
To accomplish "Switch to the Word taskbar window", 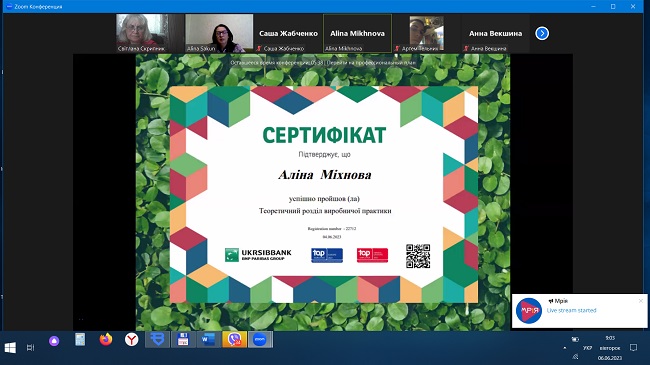I will click(209, 340).
